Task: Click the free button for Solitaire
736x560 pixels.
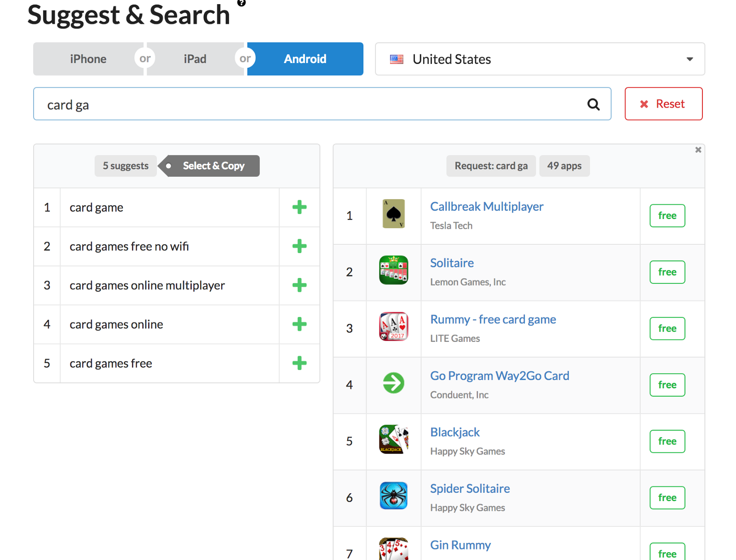Action: [667, 272]
